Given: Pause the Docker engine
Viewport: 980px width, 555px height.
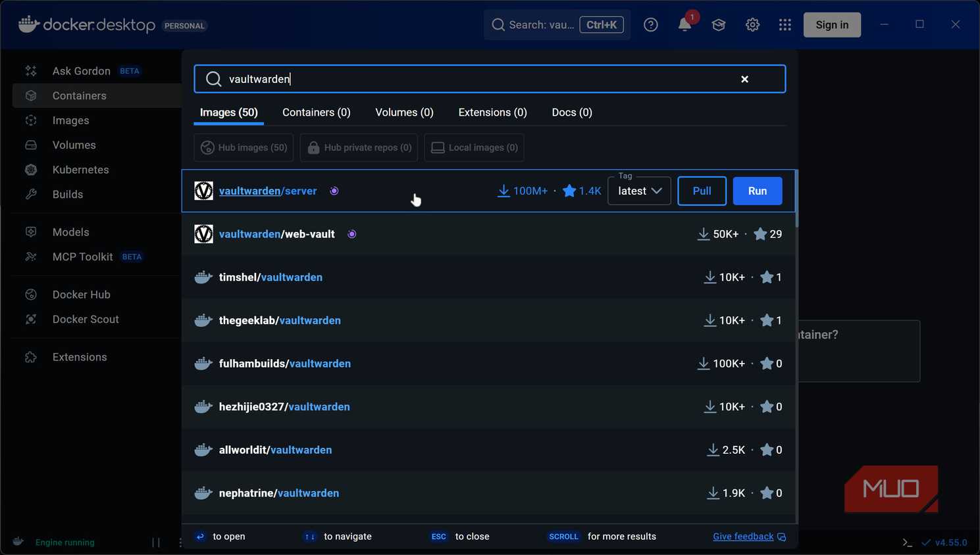Looking at the screenshot, I should click(x=156, y=543).
